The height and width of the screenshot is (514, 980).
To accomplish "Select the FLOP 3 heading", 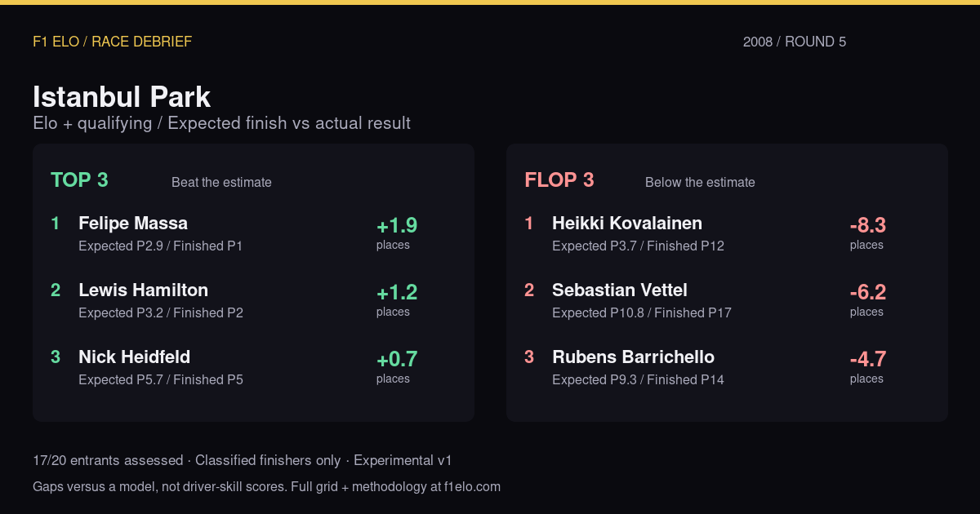I will (x=559, y=180).
